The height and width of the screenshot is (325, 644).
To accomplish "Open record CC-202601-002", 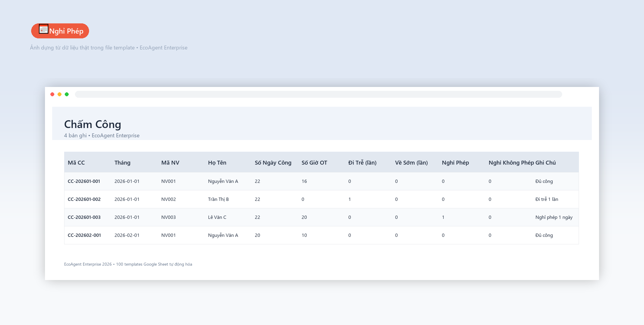I will [84, 199].
